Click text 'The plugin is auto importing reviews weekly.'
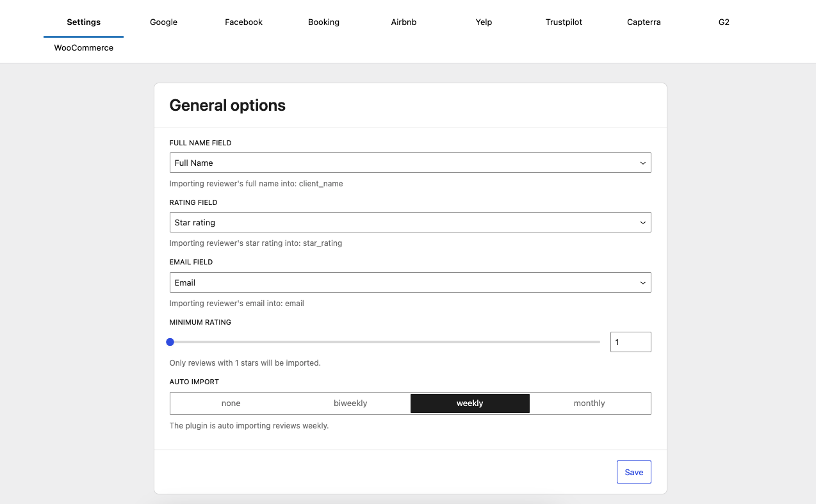 249,426
